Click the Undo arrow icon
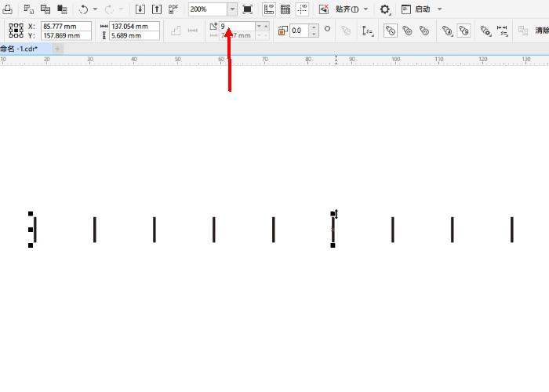549x392 pixels. point(83,9)
